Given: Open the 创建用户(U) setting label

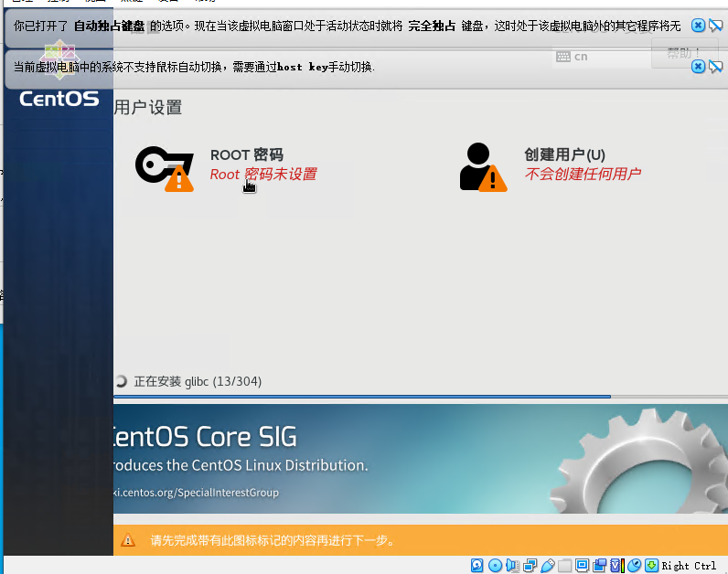Looking at the screenshot, I should (x=564, y=154).
